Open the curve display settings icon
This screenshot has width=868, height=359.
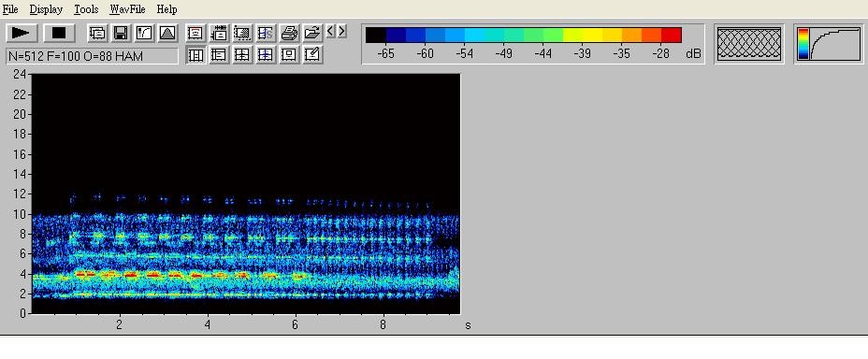(x=144, y=34)
